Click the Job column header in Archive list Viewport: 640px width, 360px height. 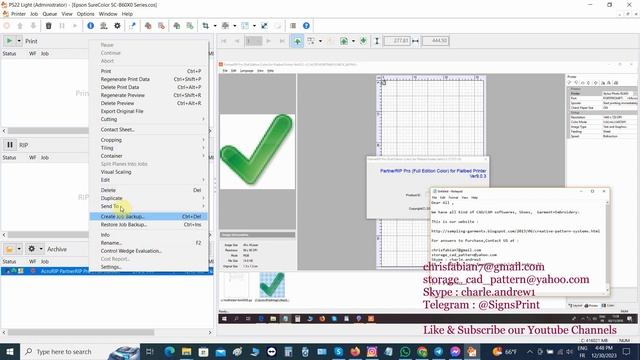[x=44, y=261]
